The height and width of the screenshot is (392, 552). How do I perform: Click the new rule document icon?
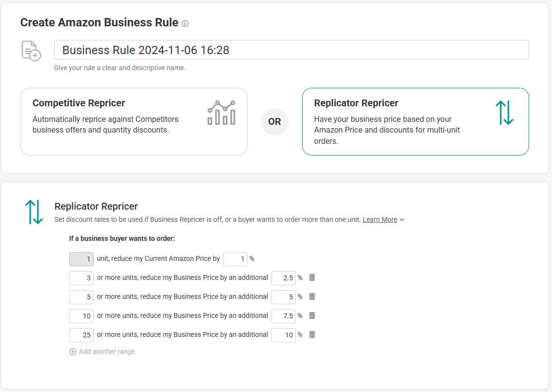click(x=31, y=51)
